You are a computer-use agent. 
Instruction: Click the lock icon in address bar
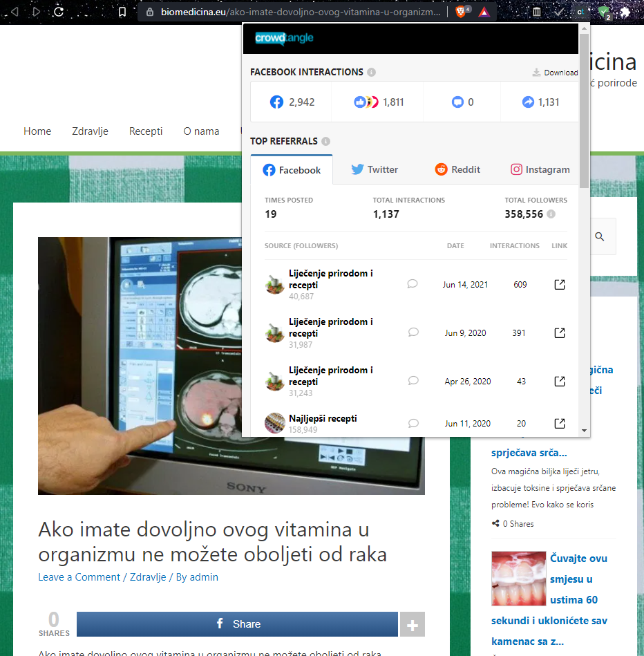point(150,12)
